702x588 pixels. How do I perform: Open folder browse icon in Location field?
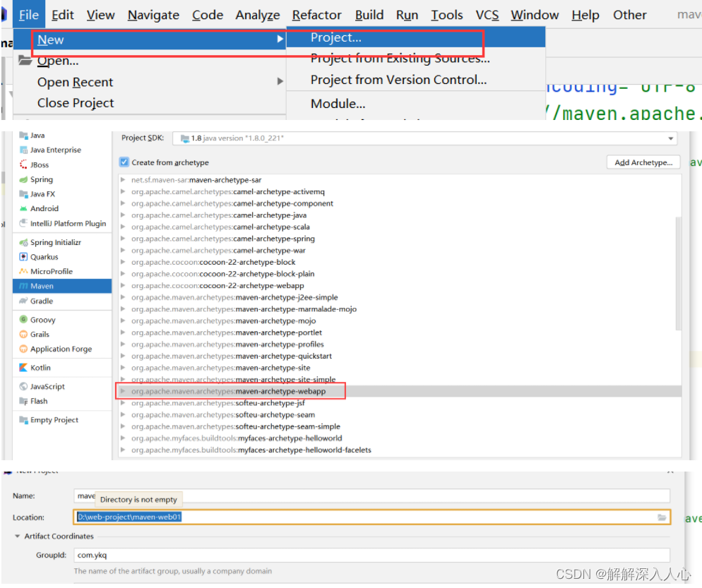pos(662,517)
